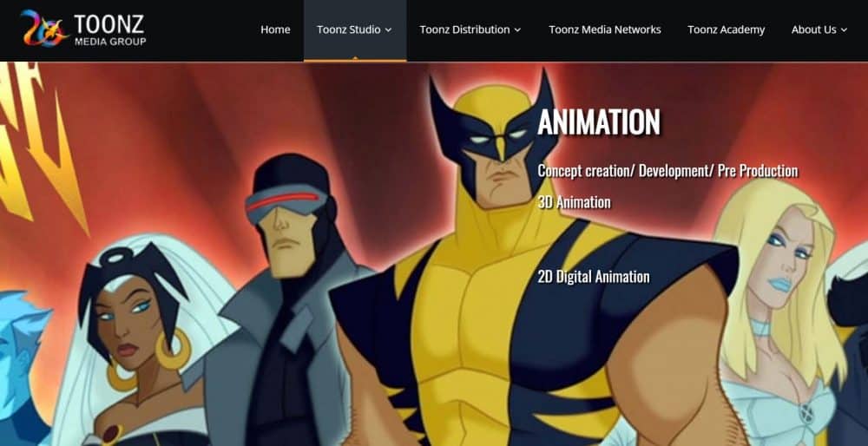This screenshot has width=868, height=446.
Task: Click the ANIMATION heading
Action: click(599, 121)
